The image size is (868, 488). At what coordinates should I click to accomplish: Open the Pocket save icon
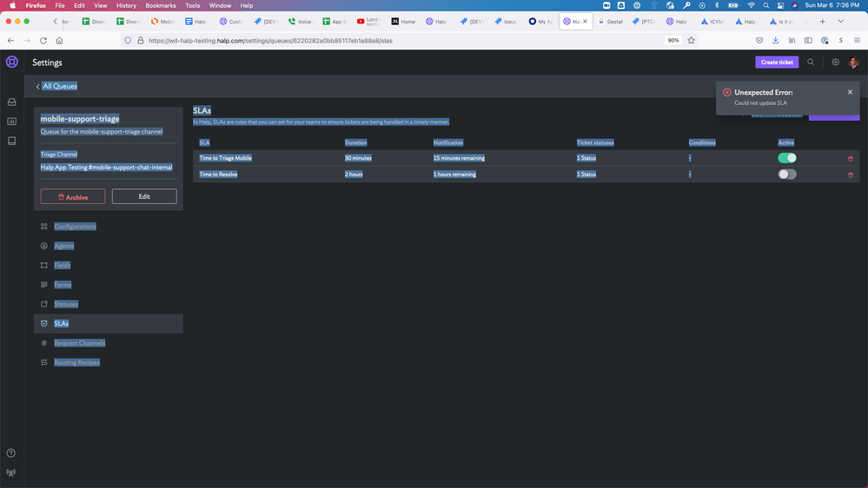coord(759,41)
